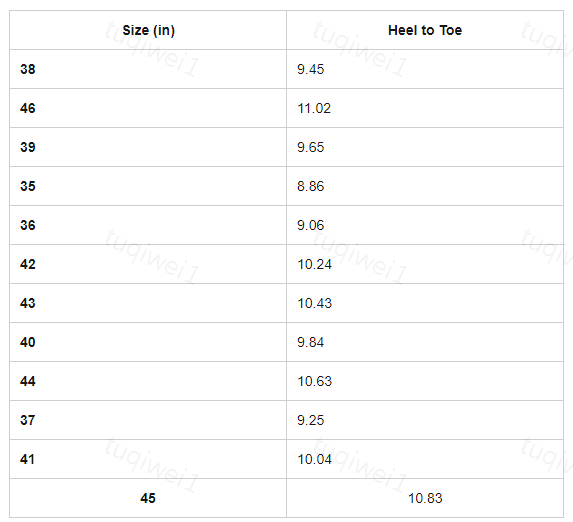This screenshot has height=522, width=573.
Task: Click the Size (in) column header
Action: (148, 30)
